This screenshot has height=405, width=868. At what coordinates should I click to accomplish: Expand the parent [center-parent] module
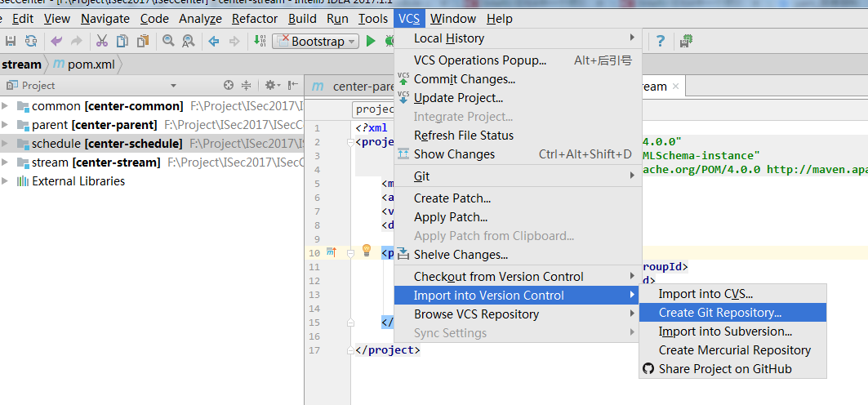6,124
